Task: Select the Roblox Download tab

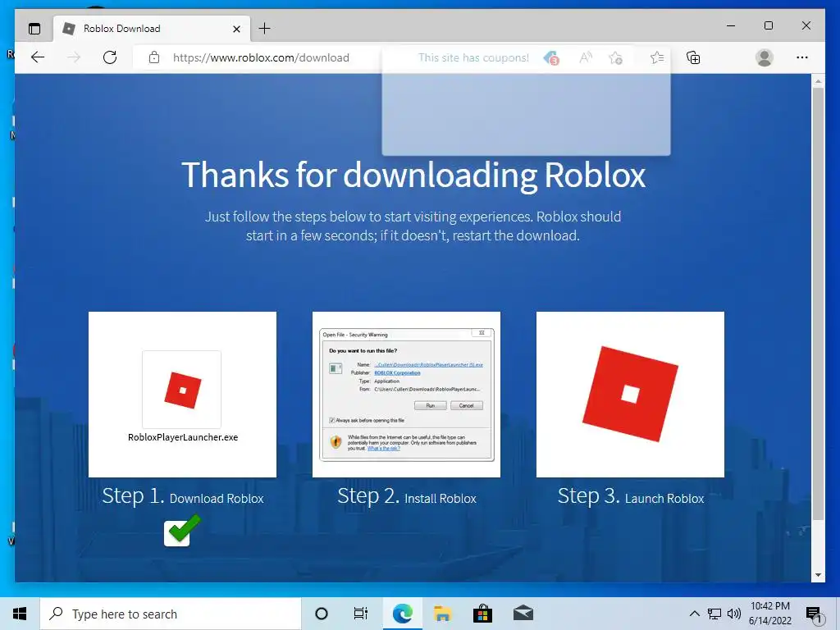Action: (x=152, y=29)
